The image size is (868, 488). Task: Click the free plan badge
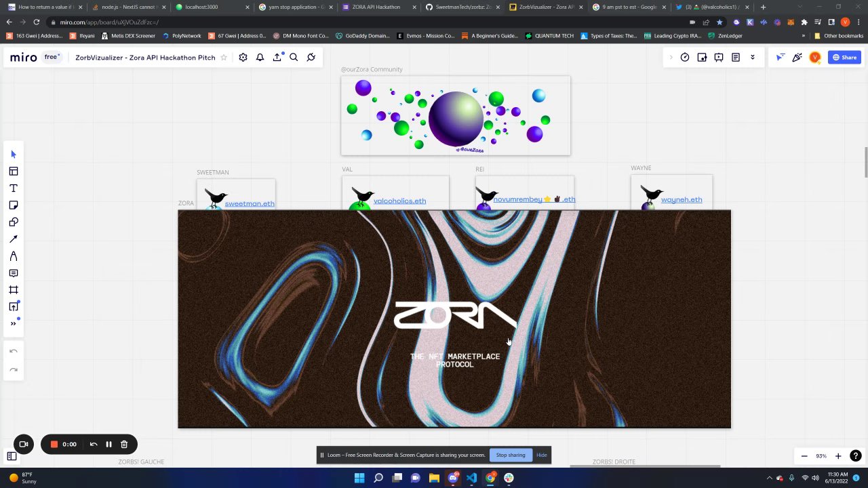tap(52, 57)
